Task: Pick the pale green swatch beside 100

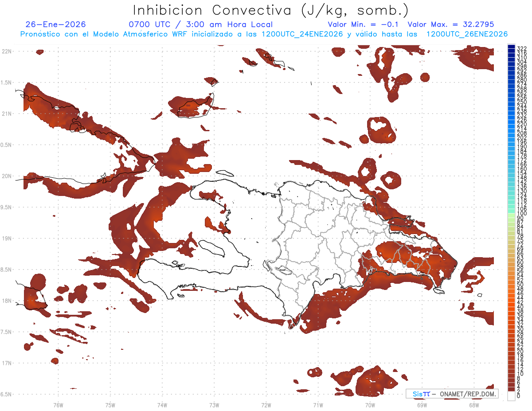Action: tap(511, 215)
